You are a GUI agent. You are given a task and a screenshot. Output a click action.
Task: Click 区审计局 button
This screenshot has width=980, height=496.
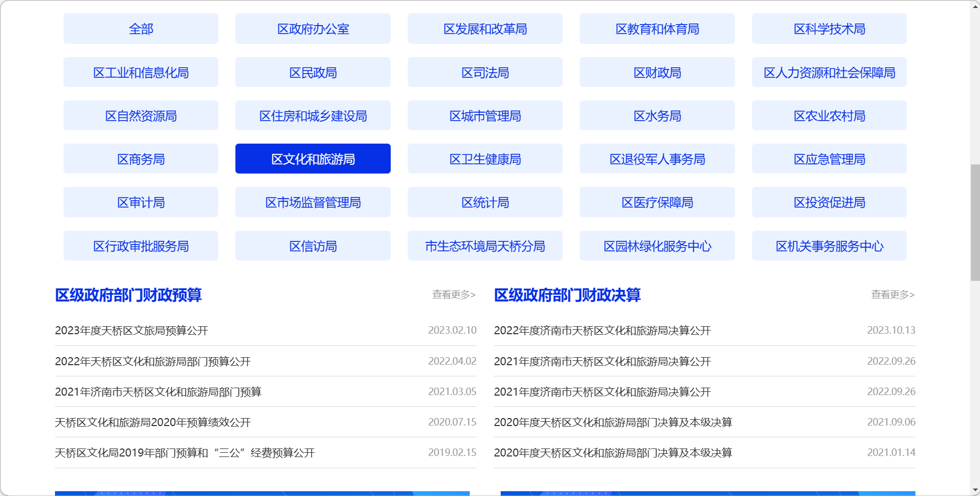[141, 202]
